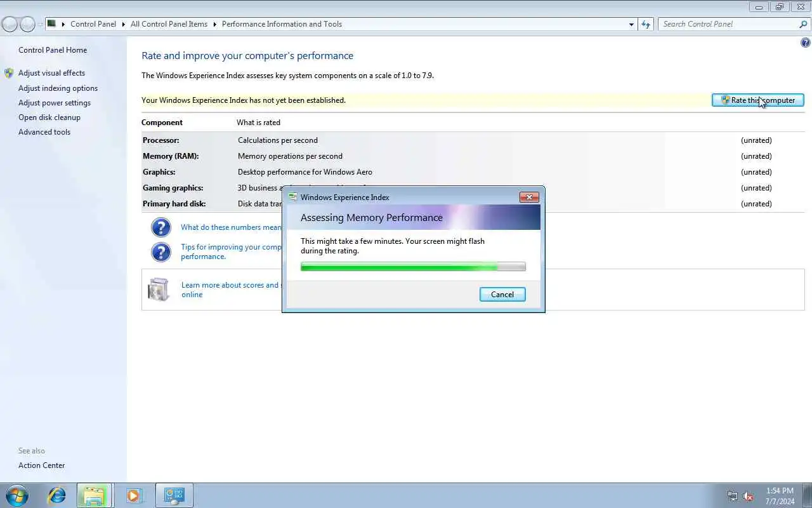Expand the arrow before Control Panel breadcrumb
812x508 pixels.
[63, 24]
